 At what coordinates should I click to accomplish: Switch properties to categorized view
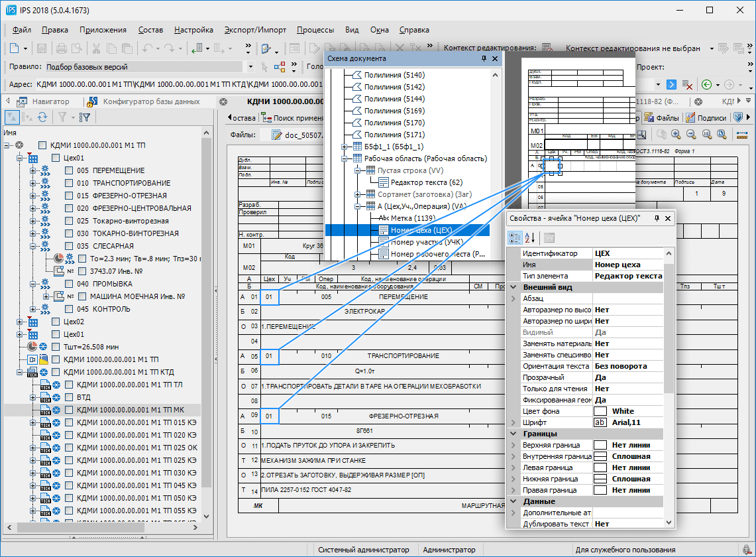point(513,238)
